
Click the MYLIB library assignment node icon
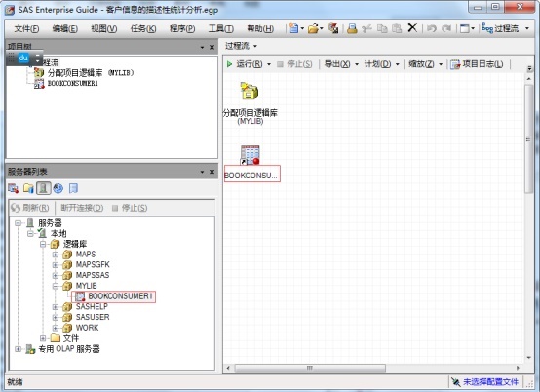click(x=249, y=92)
